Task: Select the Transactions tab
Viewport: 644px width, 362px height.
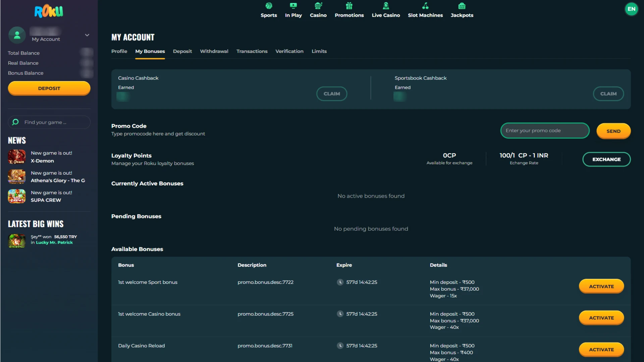Action: [252, 51]
